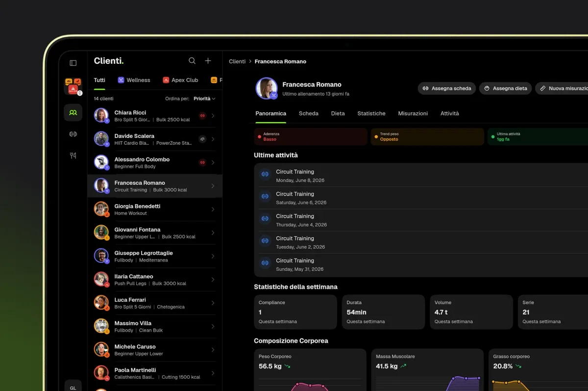588x391 pixels.
Task: Click the Volume 4.7 t stat card
Action: (x=471, y=312)
